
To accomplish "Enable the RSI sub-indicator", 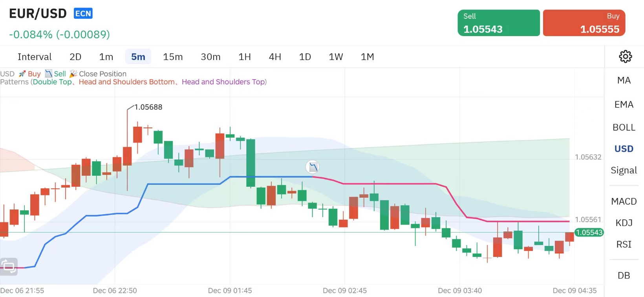I will 624,244.
